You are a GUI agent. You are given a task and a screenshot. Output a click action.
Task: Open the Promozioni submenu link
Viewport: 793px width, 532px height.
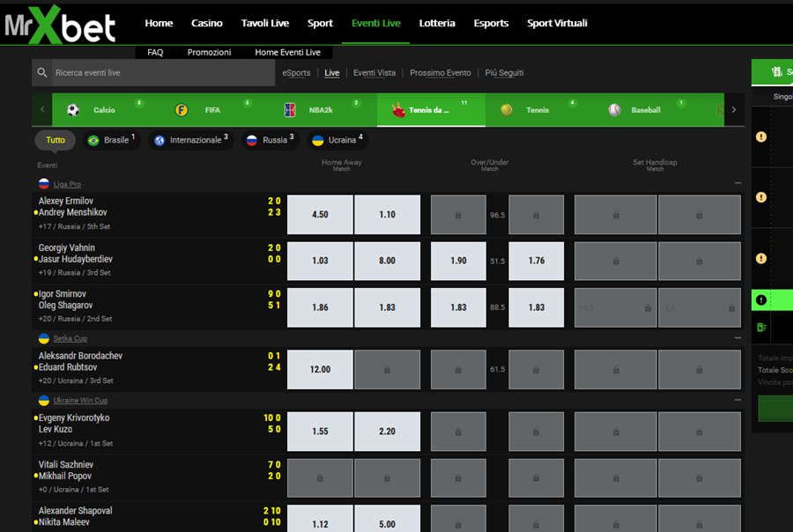tap(210, 53)
